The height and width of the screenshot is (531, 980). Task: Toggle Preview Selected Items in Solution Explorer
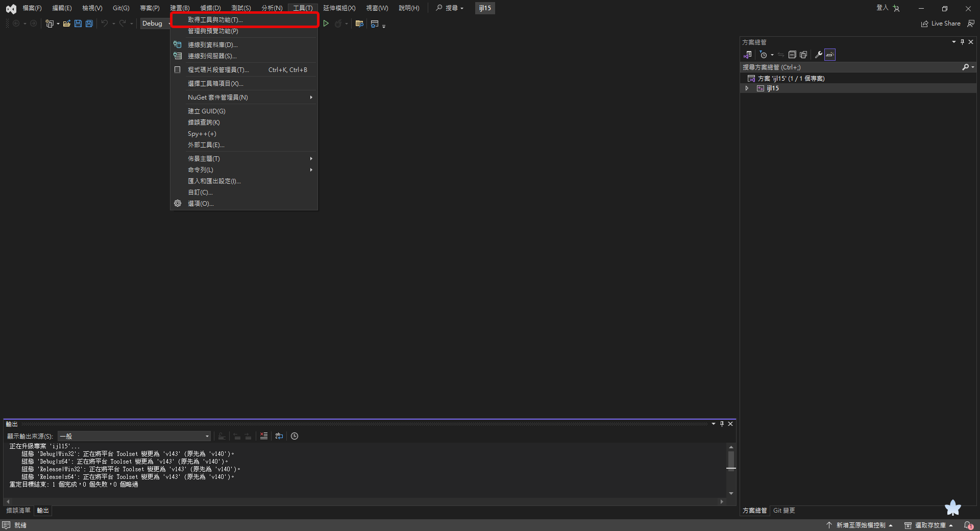tap(830, 55)
